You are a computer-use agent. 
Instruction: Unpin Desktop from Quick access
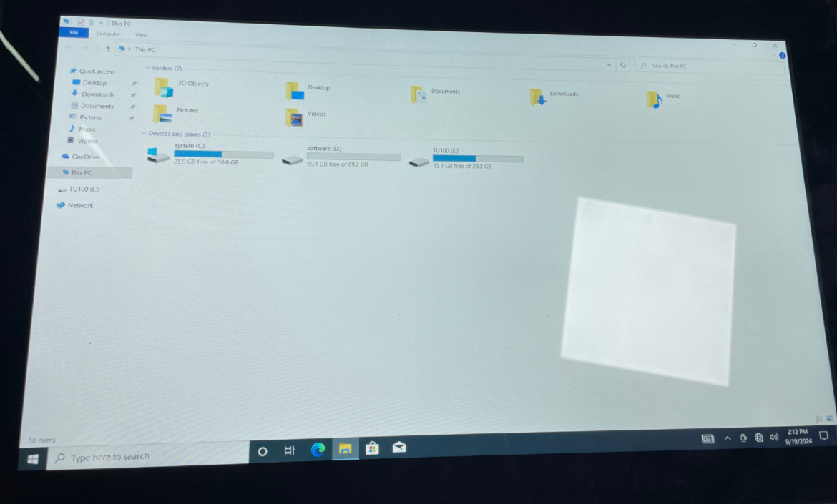133,84
